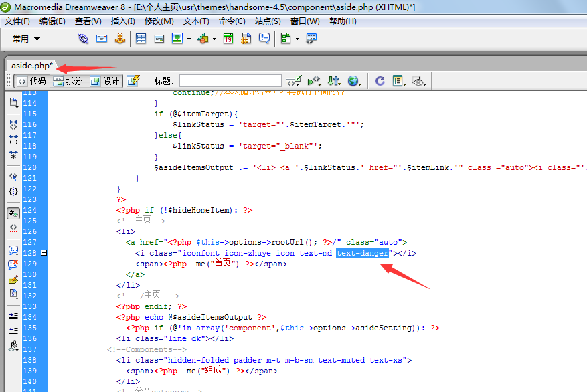
Task: Open the Validate Markup menu
Action: pos(315,81)
